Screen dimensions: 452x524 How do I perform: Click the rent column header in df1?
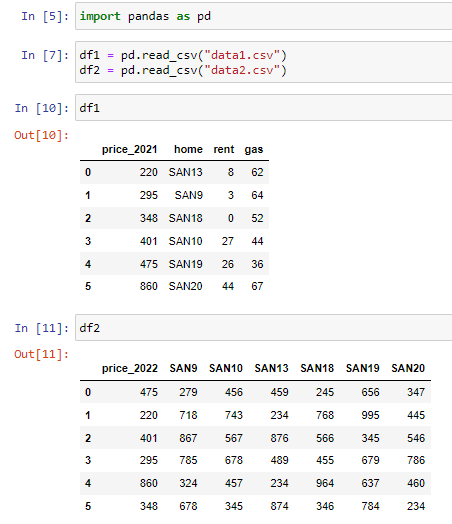(x=224, y=149)
